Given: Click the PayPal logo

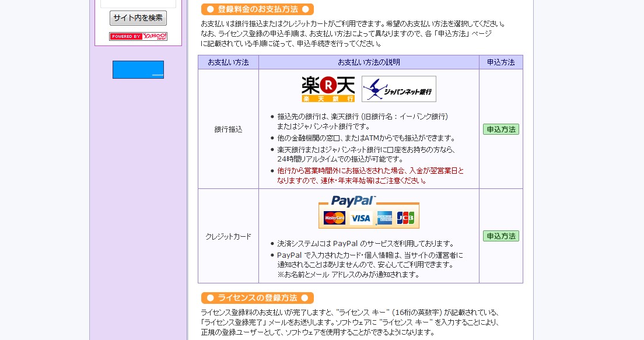Looking at the screenshot, I should (353, 201).
